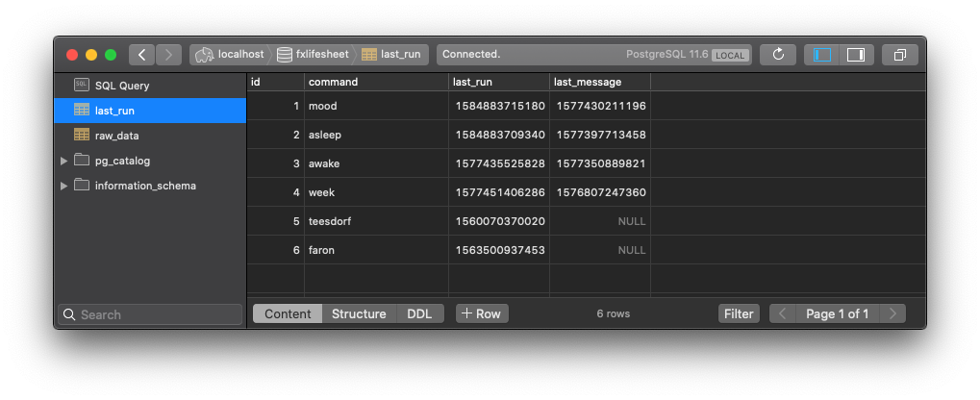Click the LOCAL badge in status bar
The width and height of the screenshot is (980, 400).
tap(730, 55)
